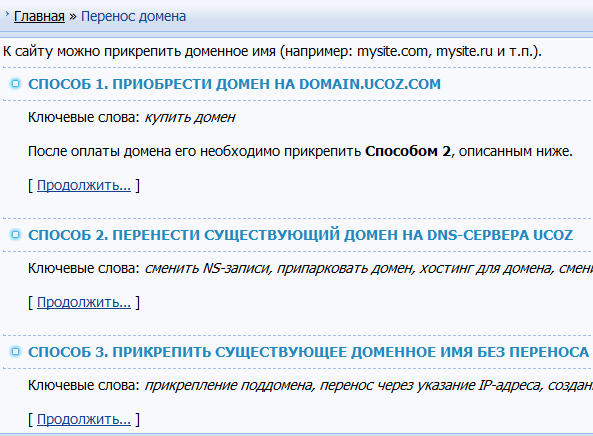Screen dimensions: 593x436
Task: Click the bold Способом 2 text
Action: (x=408, y=151)
